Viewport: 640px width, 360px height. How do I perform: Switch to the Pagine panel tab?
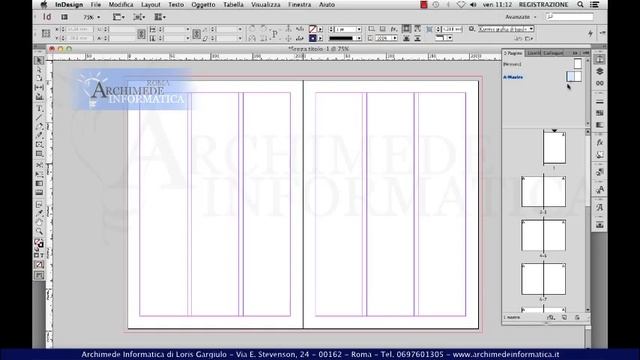[513, 53]
